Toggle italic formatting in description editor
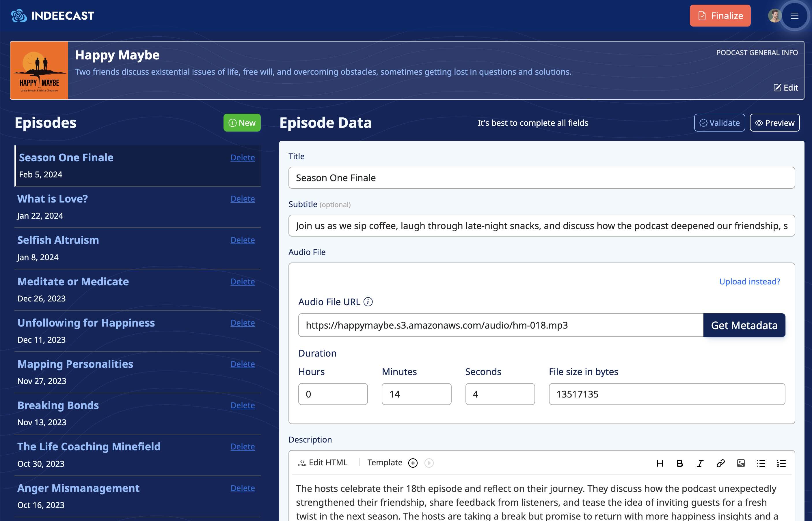 [700, 463]
